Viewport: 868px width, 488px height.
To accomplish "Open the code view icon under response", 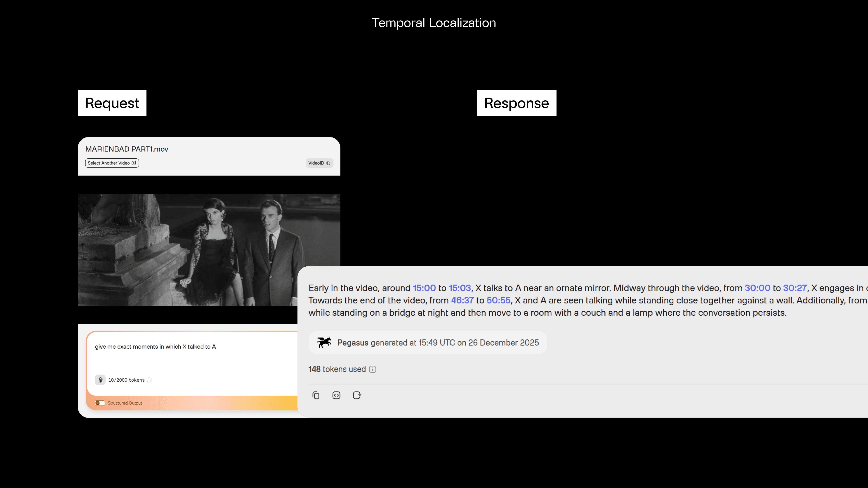I will click(x=336, y=395).
